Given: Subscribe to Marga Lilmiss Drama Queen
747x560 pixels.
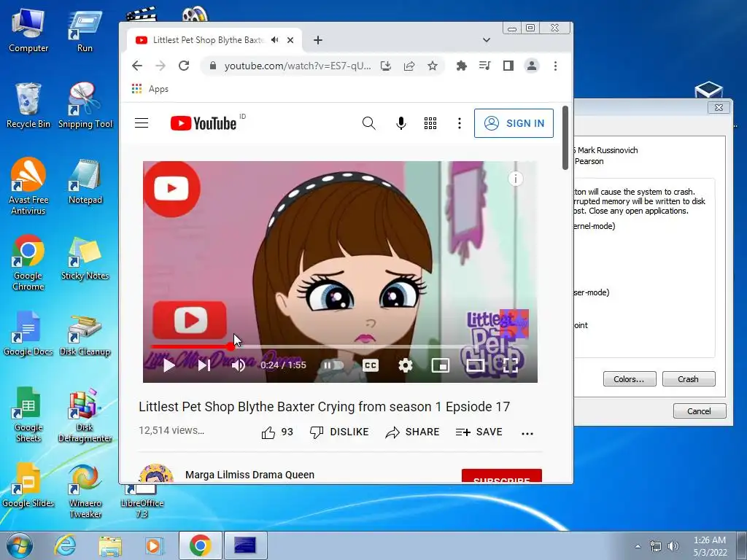Looking at the screenshot, I should pyautogui.click(x=502, y=475).
